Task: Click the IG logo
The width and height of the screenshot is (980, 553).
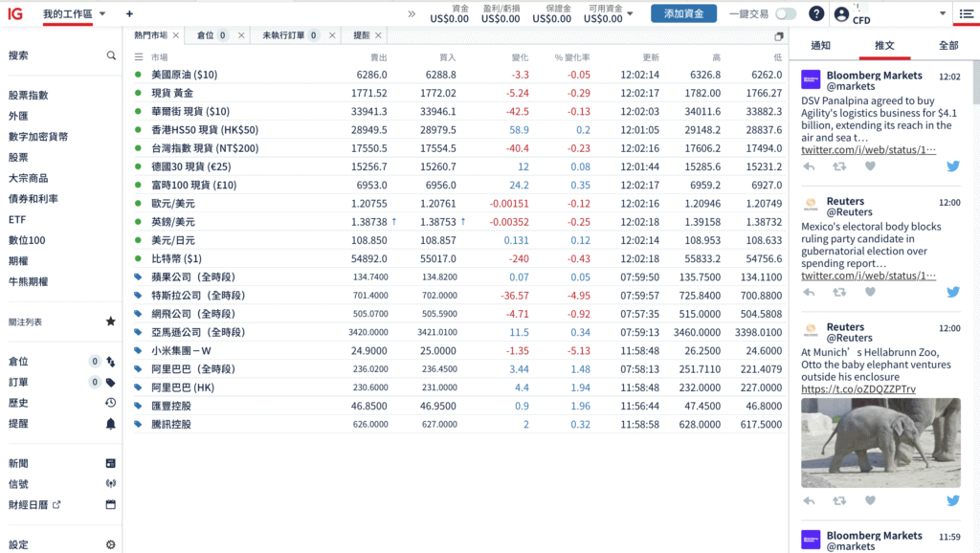Action: [x=15, y=13]
